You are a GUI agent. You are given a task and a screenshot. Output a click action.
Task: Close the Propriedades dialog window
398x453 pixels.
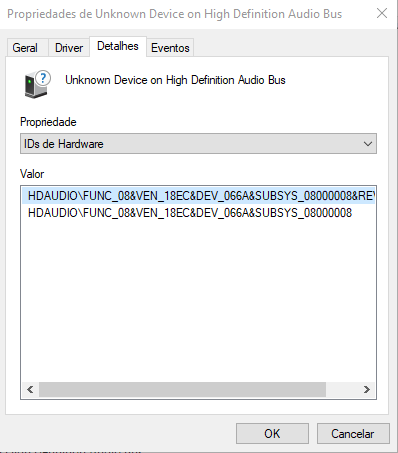382,14
